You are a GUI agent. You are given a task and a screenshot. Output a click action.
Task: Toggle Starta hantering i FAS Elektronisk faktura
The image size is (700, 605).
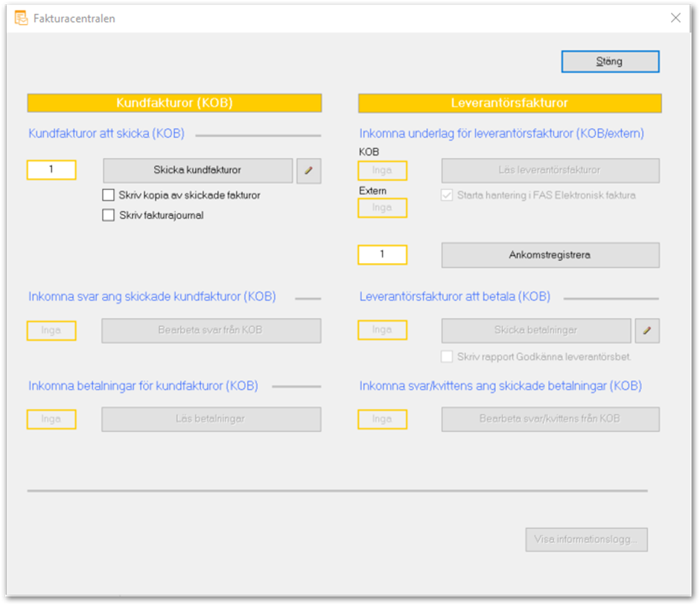447,195
